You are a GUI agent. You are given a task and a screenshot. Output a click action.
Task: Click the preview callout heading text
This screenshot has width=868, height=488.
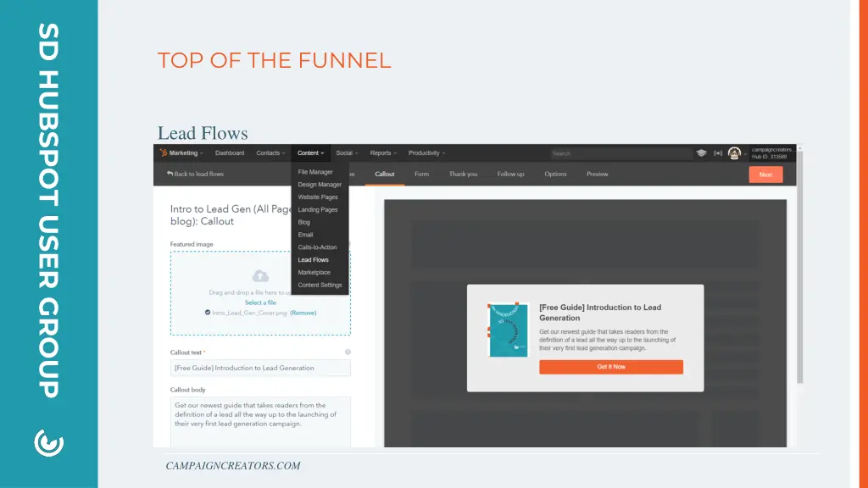coord(600,313)
